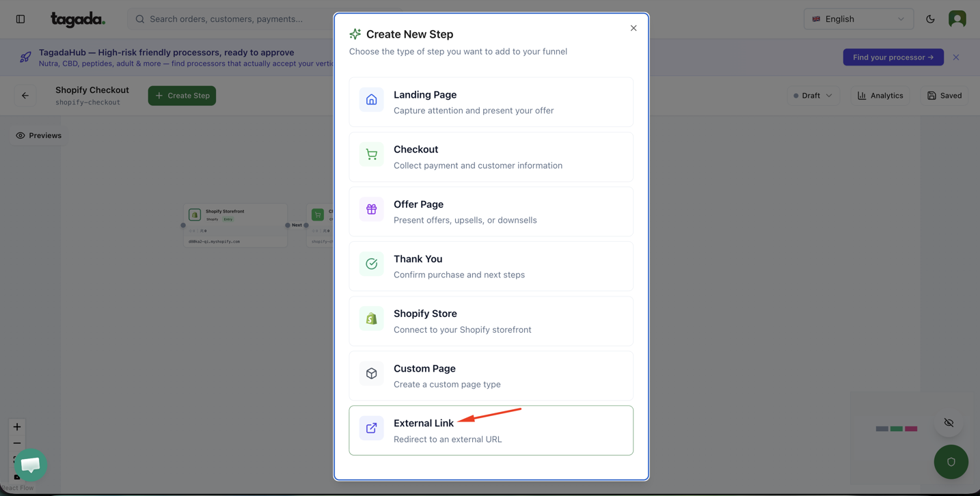This screenshot has height=496, width=980.
Task: Click the Landing Page home icon
Action: [371, 100]
